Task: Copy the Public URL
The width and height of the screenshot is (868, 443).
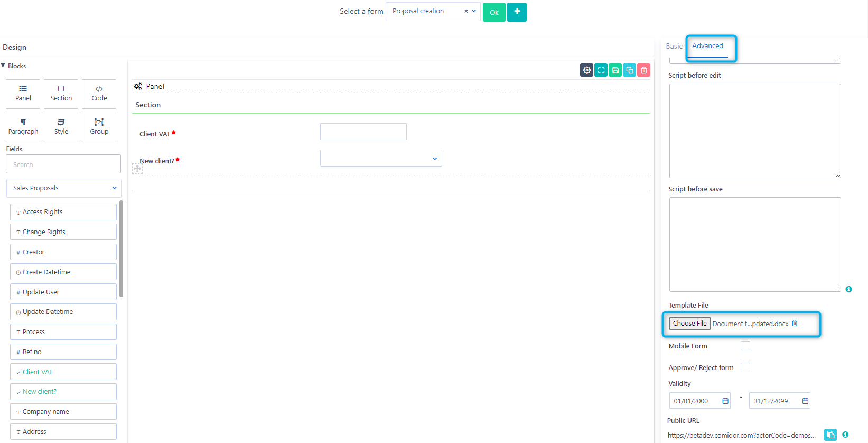Action: click(x=830, y=435)
